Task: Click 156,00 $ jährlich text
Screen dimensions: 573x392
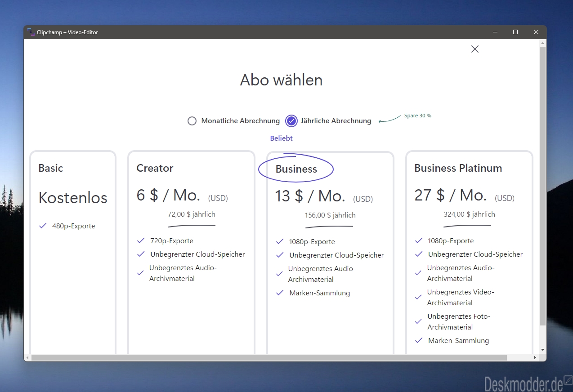Action: pyautogui.click(x=330, y=215)
